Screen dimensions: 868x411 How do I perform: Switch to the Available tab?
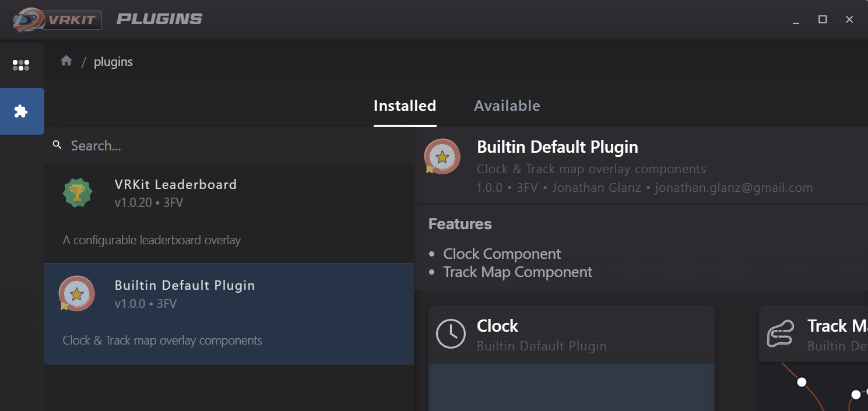click(x=507, y=106)
